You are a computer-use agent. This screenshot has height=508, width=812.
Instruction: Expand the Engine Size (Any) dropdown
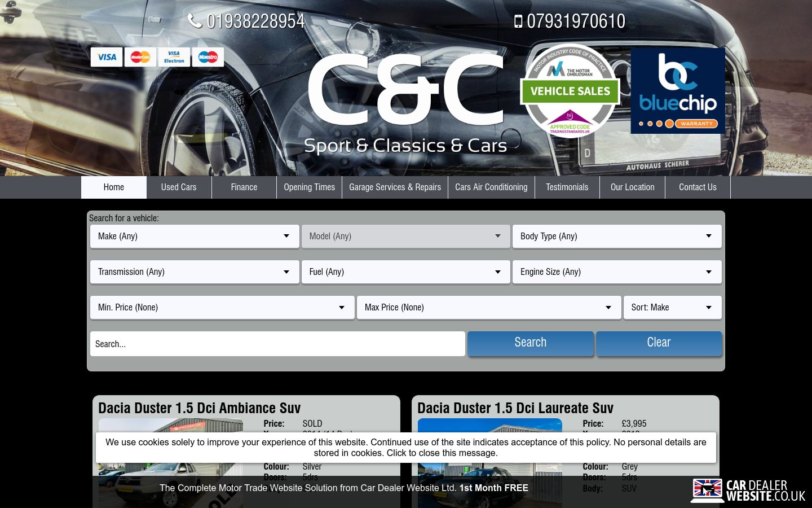click(x=617, y=272)
